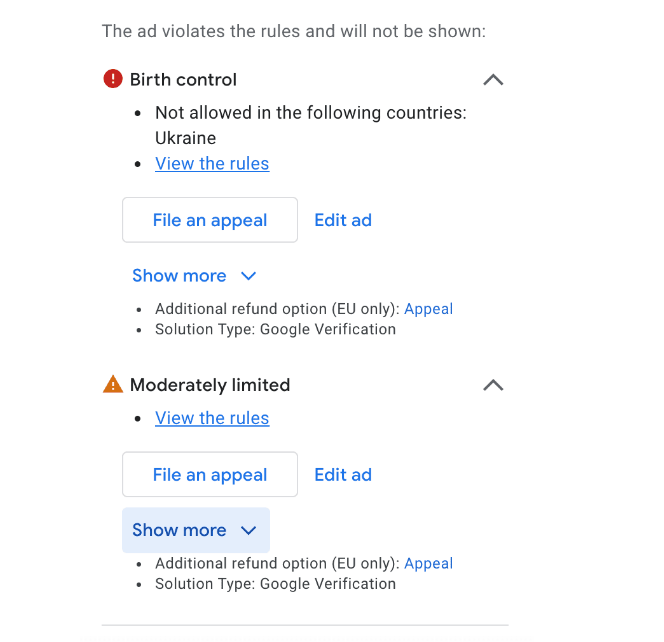Image resolution: width=664 pixels, height=642 pixels.
Task: File an appeal for the Moderately limited issue
Action: 210,474
